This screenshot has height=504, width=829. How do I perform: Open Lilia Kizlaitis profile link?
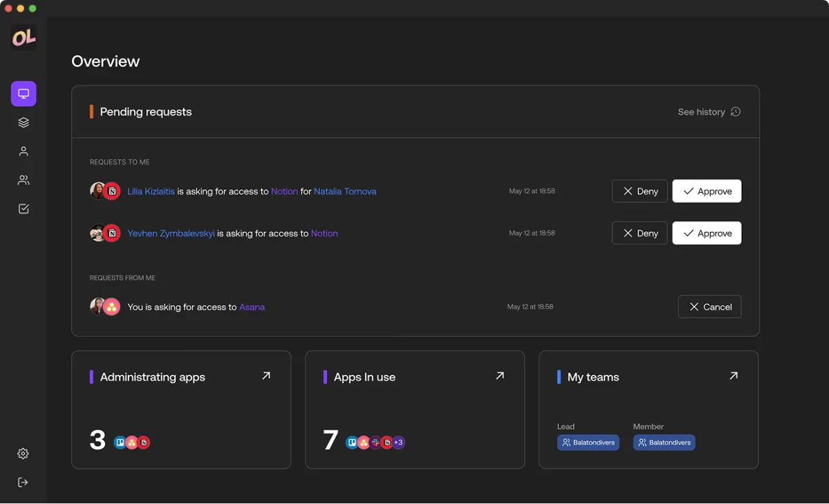click(x=151, y=191)
